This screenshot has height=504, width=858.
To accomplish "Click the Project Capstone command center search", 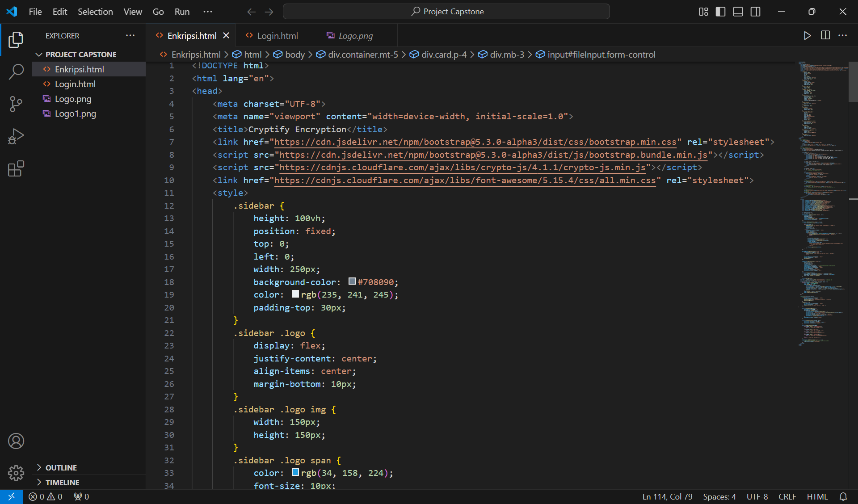I will [446, 12].
